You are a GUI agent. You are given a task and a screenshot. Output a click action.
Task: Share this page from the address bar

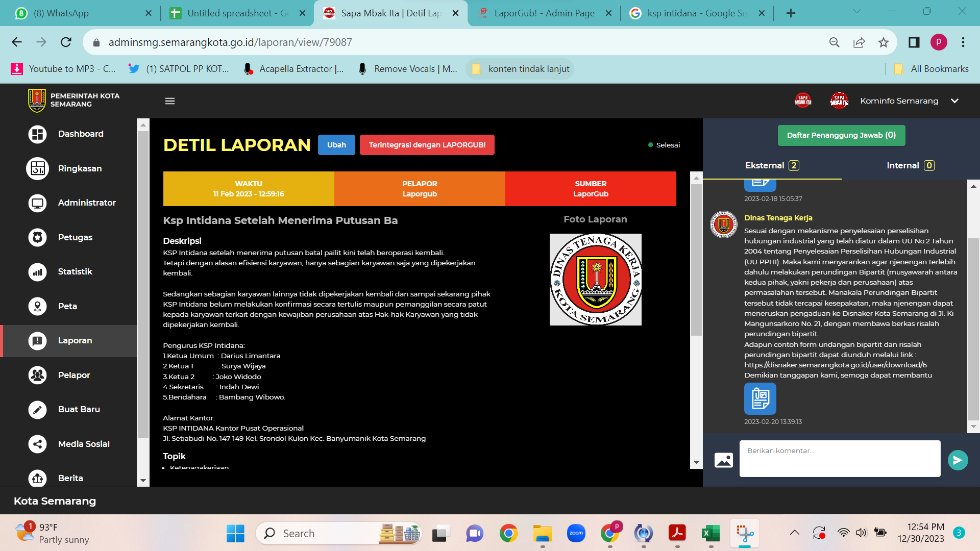tap(859, 42)
